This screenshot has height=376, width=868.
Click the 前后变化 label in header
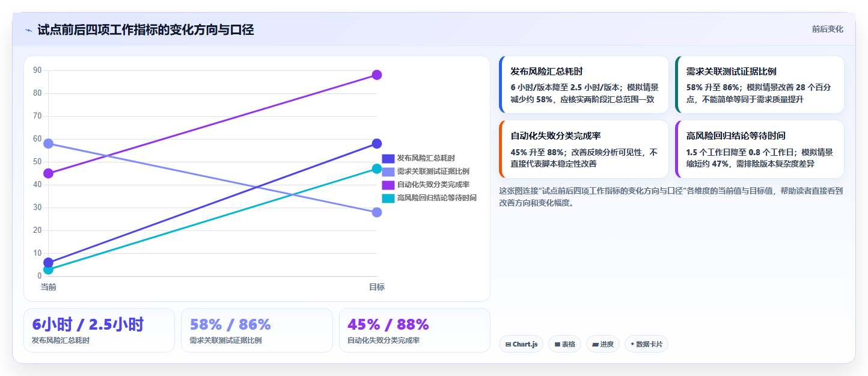tap(827, 29)
